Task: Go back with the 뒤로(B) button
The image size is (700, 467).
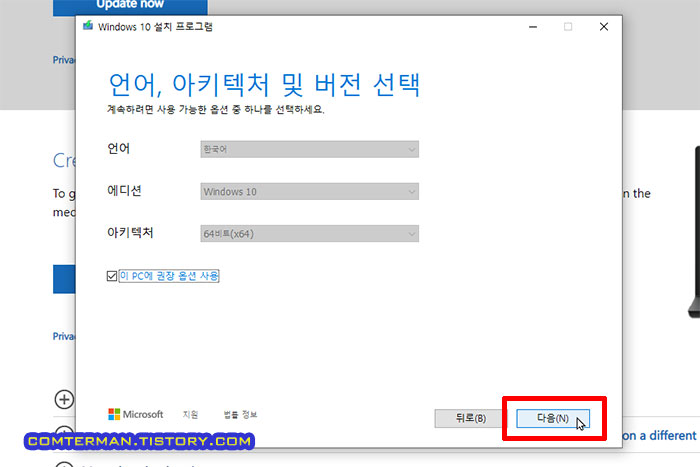Action: pos(471,418)
